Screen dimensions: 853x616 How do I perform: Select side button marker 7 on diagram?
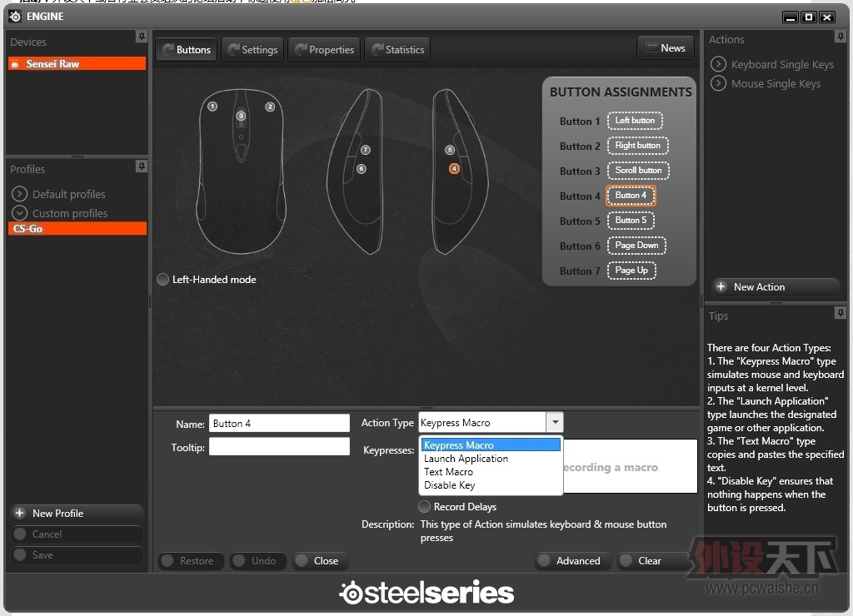pos(366,150)
